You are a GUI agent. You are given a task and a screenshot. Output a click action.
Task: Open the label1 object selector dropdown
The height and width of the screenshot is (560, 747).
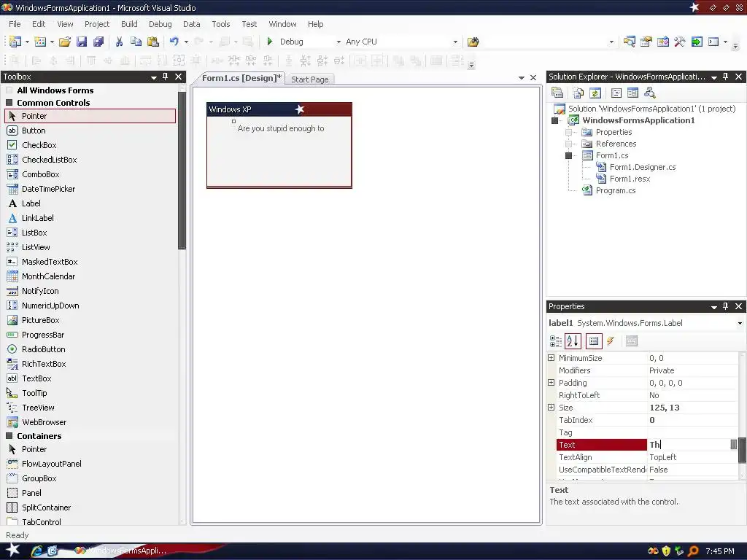point(740,323)
